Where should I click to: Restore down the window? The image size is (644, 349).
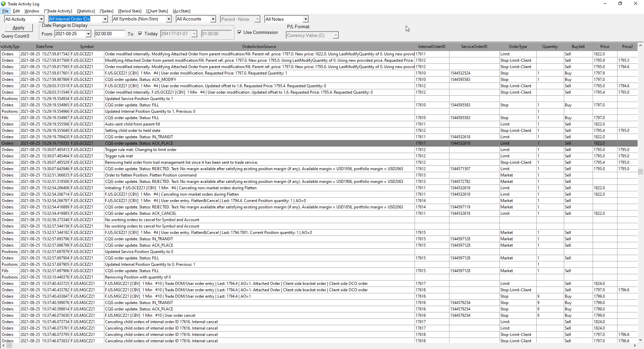coord(620,4)
